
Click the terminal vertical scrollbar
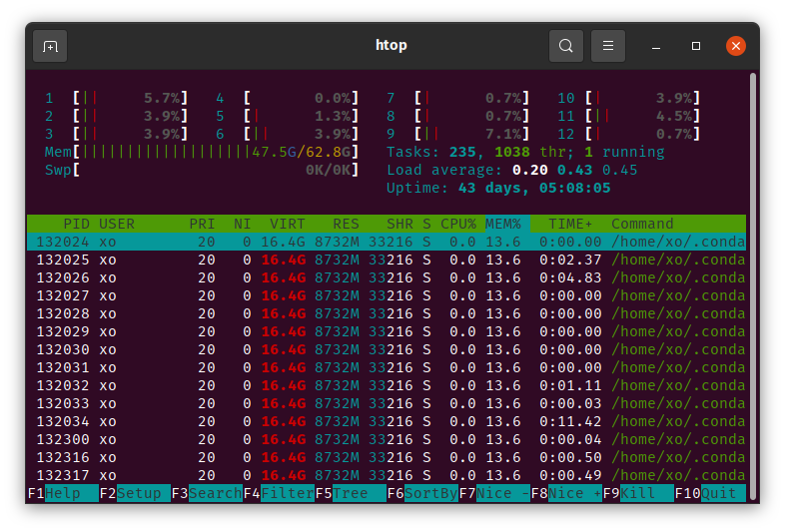coord(752,286)
